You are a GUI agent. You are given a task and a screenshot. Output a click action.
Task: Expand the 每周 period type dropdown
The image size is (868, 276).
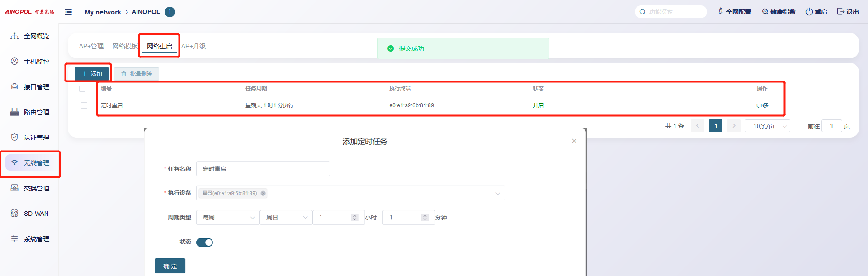[228, 218]
